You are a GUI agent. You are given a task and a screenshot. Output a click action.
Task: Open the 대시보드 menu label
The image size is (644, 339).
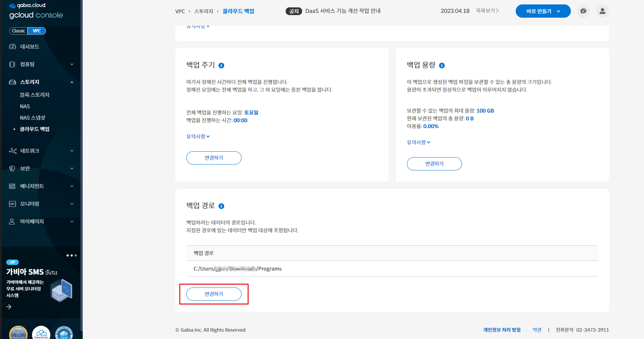(30, 47)
